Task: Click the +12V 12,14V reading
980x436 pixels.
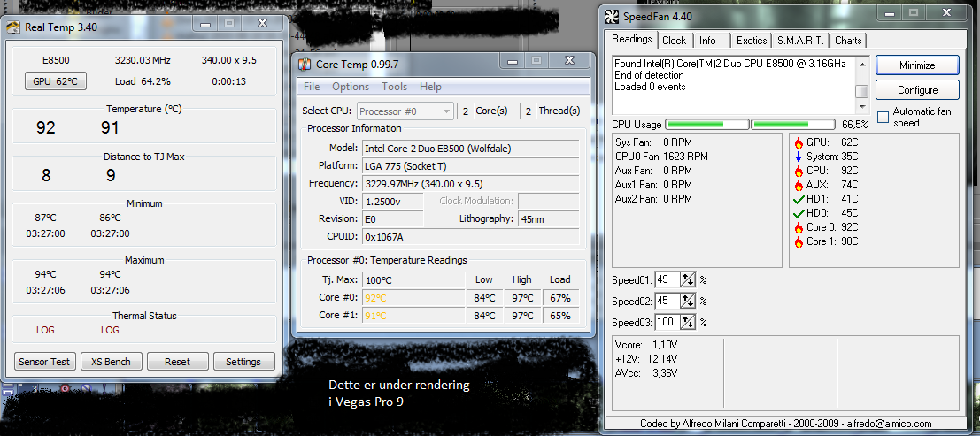Action: pos(646,358)
